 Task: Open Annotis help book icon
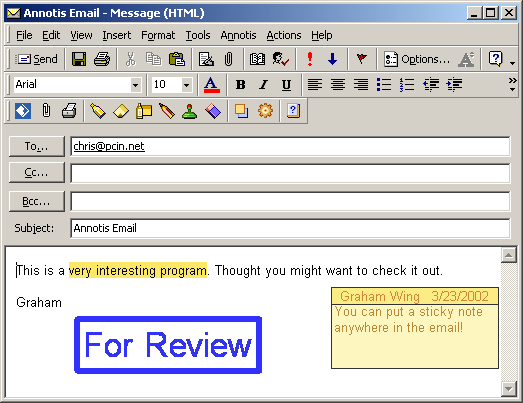(293, 111)
